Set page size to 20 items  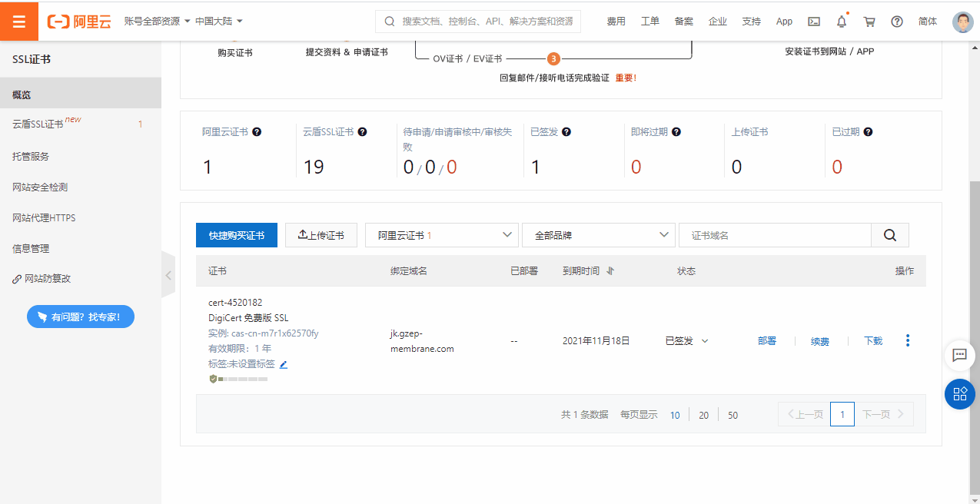pos(703,415)
